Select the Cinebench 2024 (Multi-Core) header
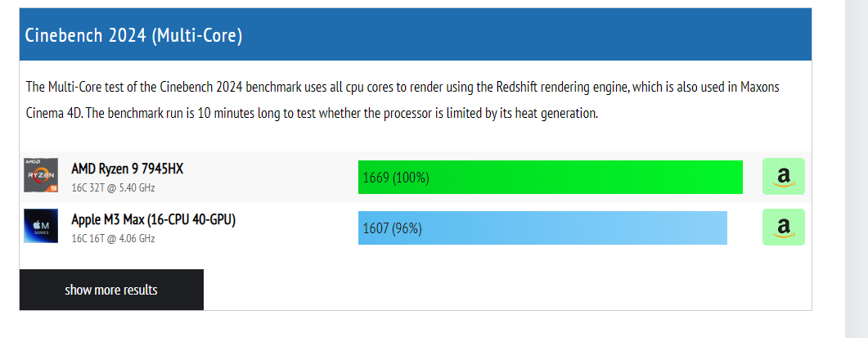This screenshot has width=868, height=338. coord(416,35)
